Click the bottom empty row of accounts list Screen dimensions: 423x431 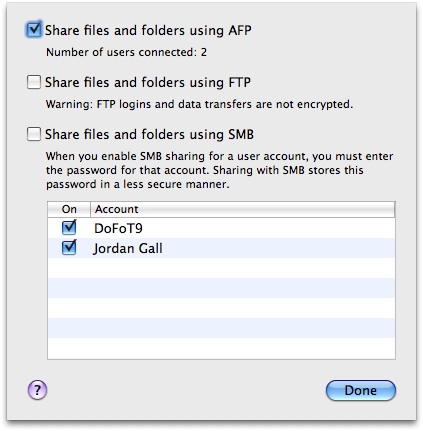(x=221, y=348)
